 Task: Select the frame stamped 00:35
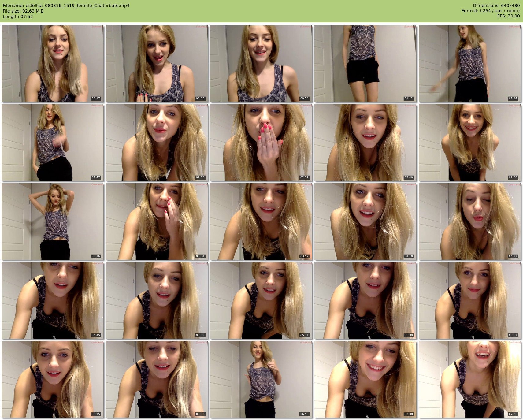(x=157, y=64)
